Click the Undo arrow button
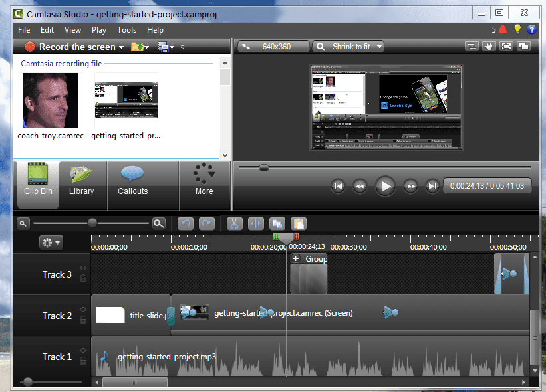 pos(186,224)
